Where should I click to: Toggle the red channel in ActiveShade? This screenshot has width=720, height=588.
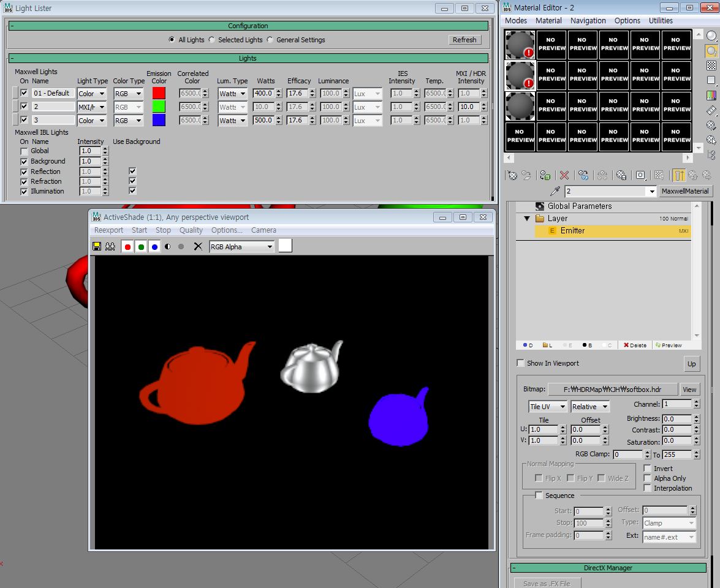coord(127,246)
